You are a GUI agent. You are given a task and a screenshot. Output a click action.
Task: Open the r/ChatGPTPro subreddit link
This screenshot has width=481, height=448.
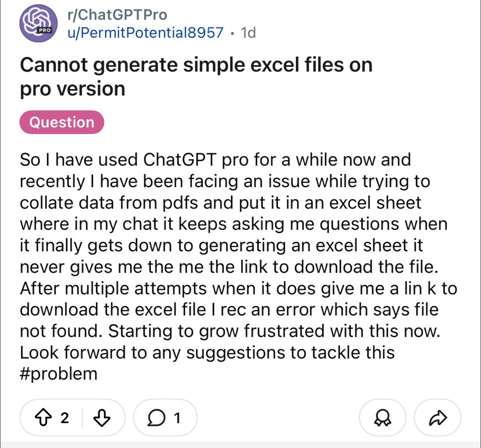(117, 15)
